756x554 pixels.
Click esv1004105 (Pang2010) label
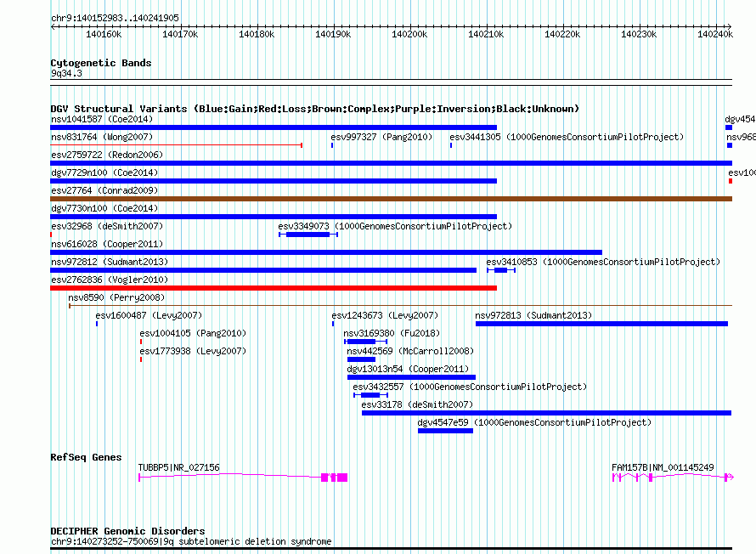193,333
